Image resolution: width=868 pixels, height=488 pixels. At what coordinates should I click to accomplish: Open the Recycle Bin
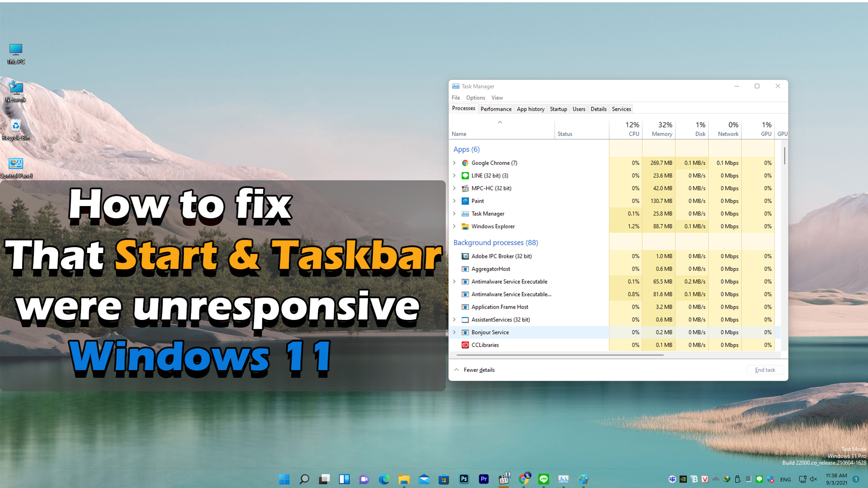(15, 127)
